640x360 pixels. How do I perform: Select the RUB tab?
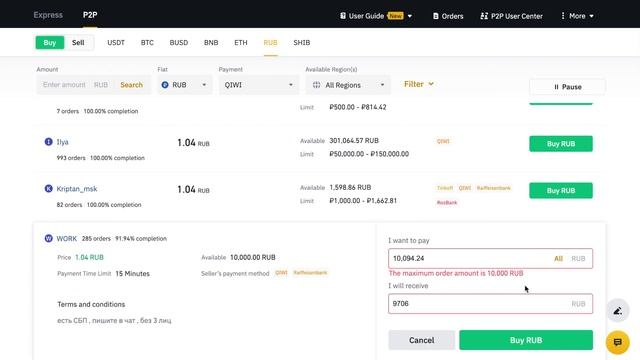(270, 42)
